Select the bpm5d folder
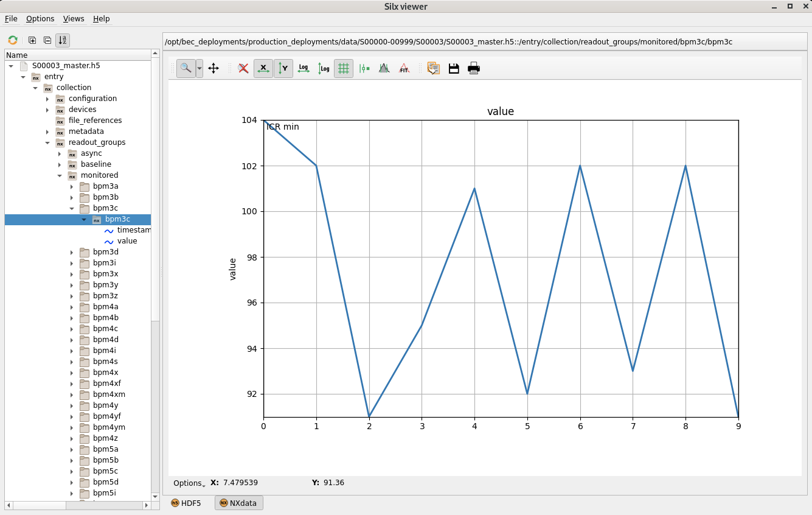The image size is (812, 515). [x=106, y=482]
